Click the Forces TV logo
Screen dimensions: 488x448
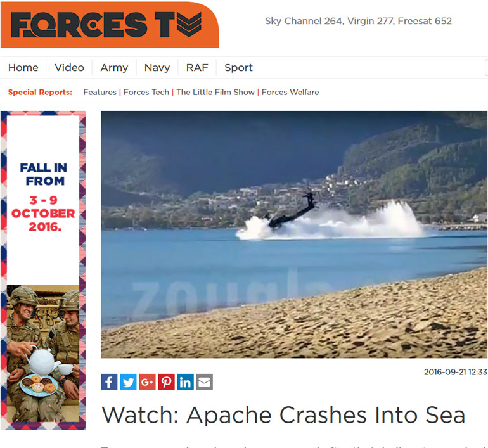[110, 25]
